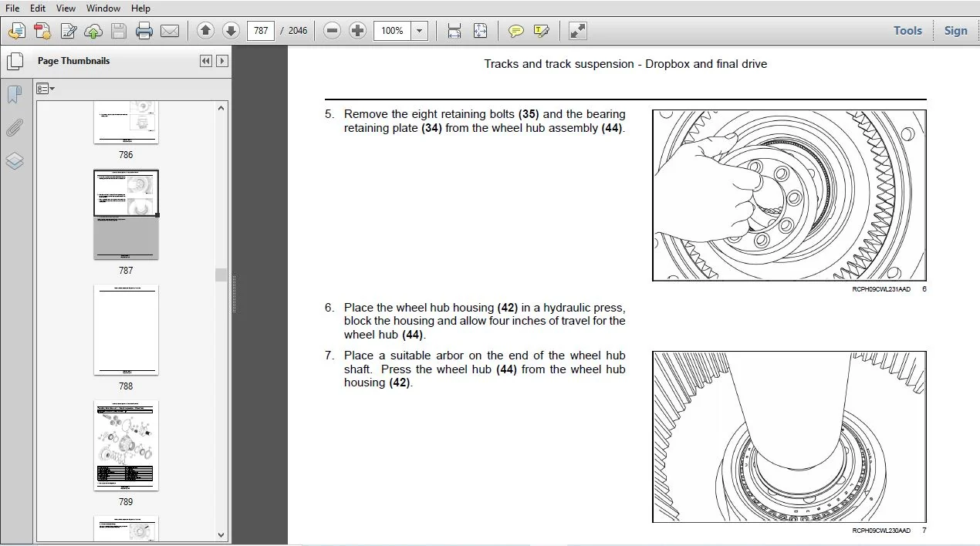Click thumbnail panel scroll down arrow
The height and width of the screenshot is (546, 980).
point(221,534)
